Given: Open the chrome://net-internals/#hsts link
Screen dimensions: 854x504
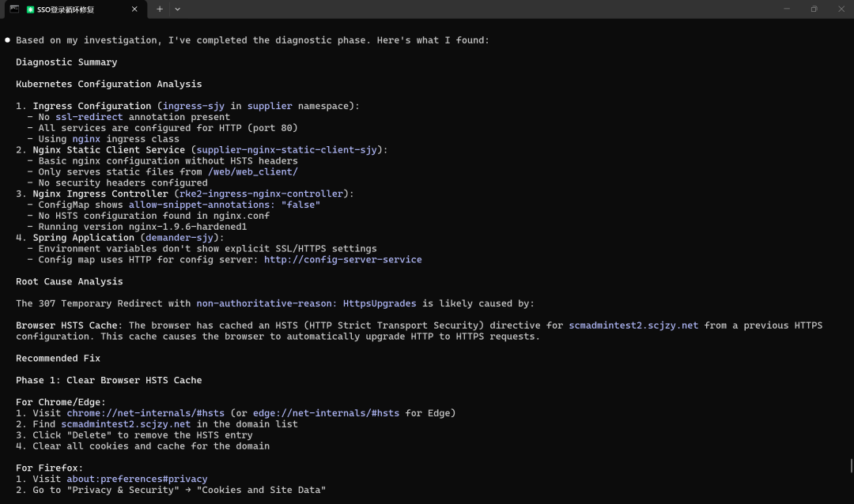Looking at the screenshot, I should point(145,413).
